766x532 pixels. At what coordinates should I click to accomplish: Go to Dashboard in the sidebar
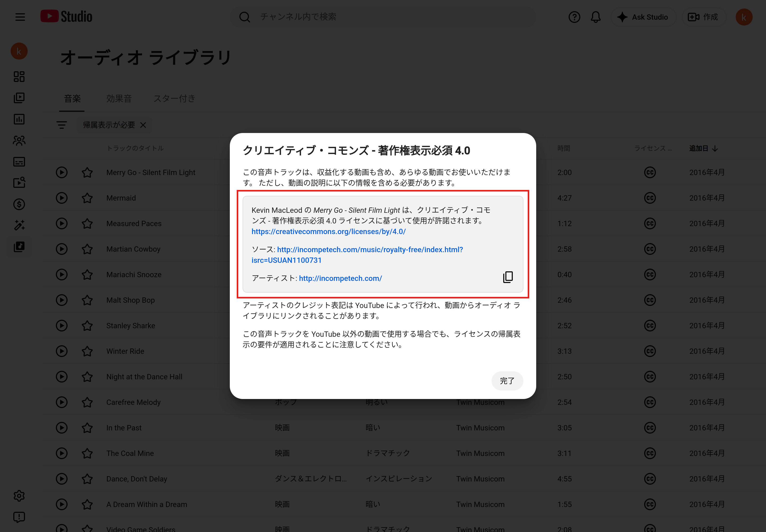click(19, 77)
